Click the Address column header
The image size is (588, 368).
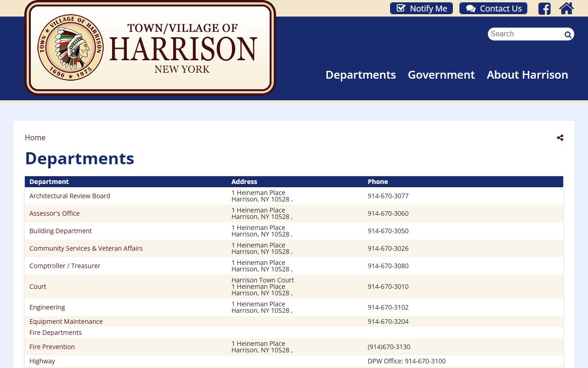click(x=244, y=182)
